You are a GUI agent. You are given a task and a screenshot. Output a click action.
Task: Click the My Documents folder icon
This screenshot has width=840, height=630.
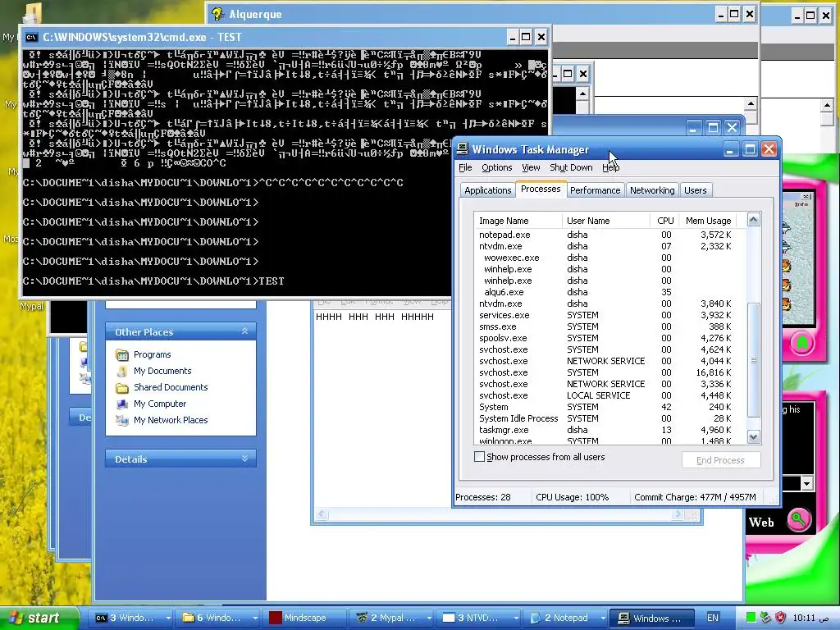[122, 372]
